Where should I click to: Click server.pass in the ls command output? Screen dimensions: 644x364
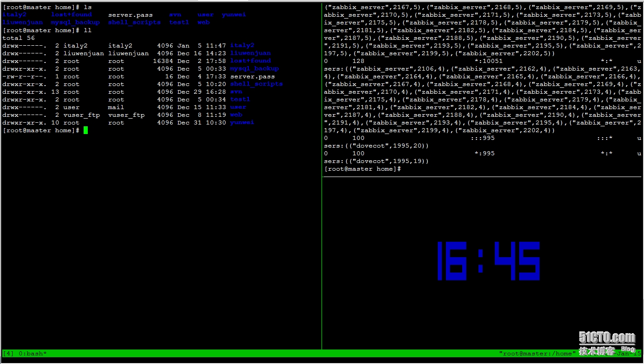(130, 14)
